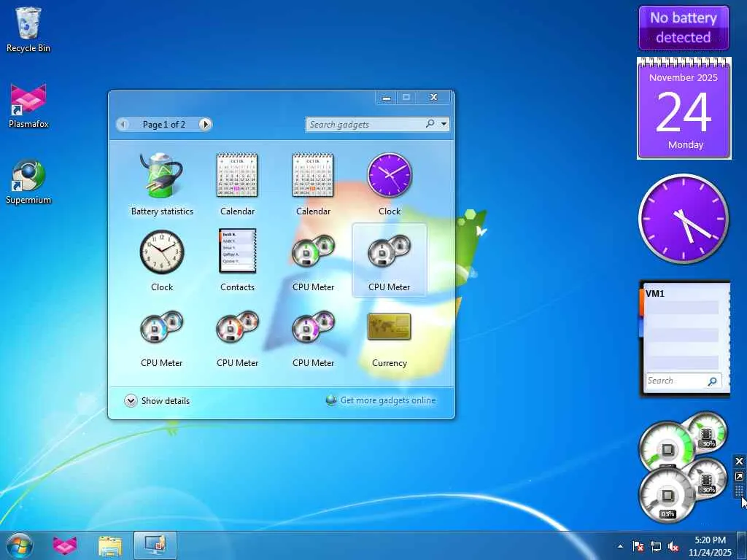
Task: Click the Search gadgets input field
Action: [x=365, y=124]
